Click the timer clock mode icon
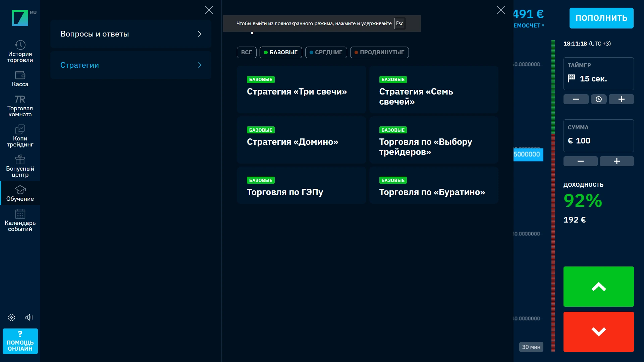Image resolution: width=644 pixels, height=362 pixels. [599, 99]
